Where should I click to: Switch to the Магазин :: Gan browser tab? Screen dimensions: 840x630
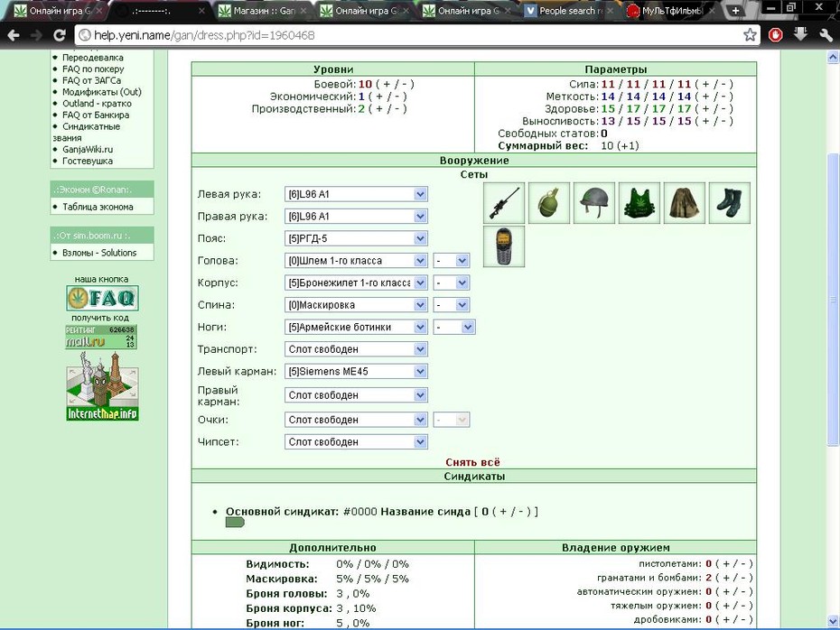263,10
